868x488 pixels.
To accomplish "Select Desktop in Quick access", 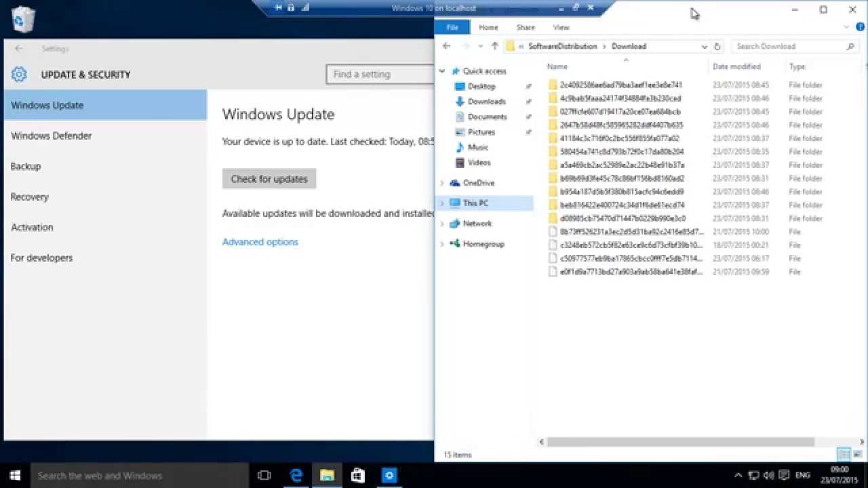I will click(481, 86).
